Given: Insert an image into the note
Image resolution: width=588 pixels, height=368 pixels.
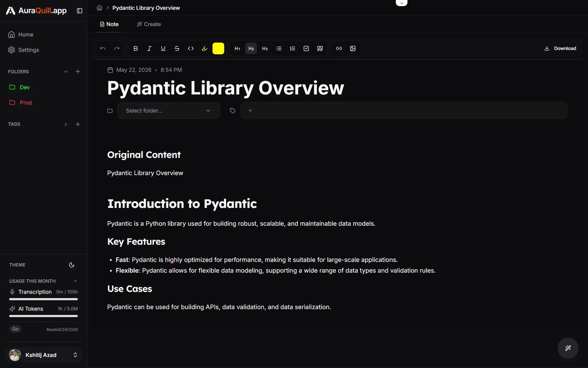Looking at the screenshot, I should [x=353, y=48].
